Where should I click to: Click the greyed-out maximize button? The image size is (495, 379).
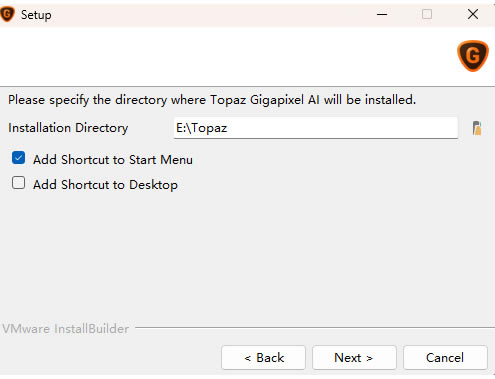(427, 14)
